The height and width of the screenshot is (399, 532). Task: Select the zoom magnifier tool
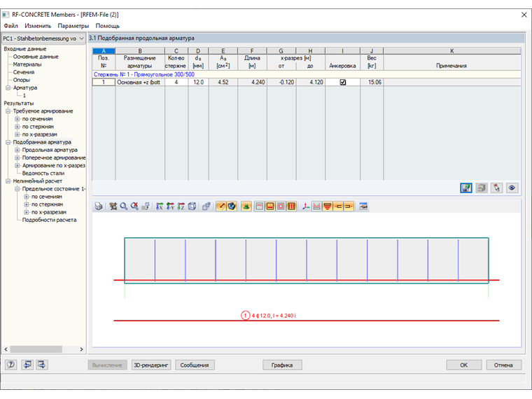pos(124,206)
